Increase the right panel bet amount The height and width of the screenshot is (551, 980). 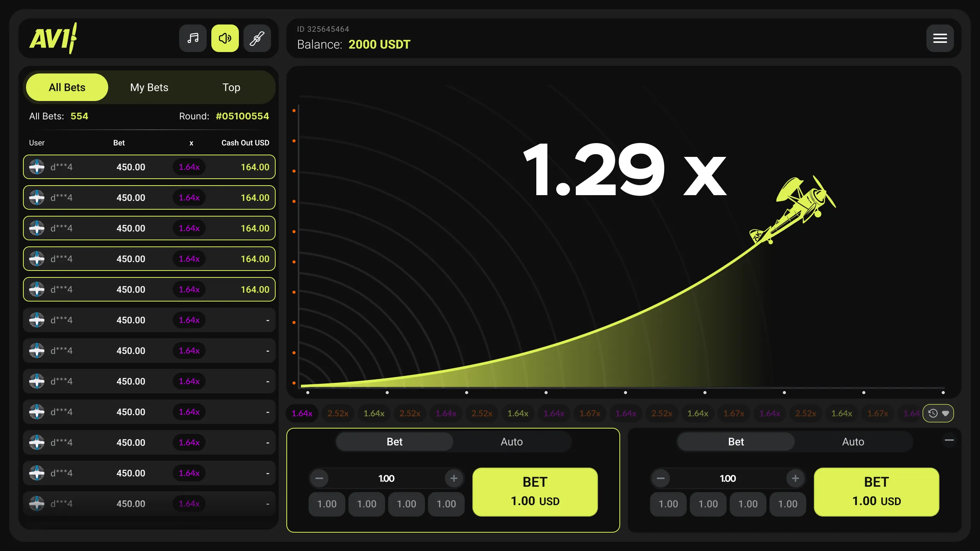[x=795, y=478]
